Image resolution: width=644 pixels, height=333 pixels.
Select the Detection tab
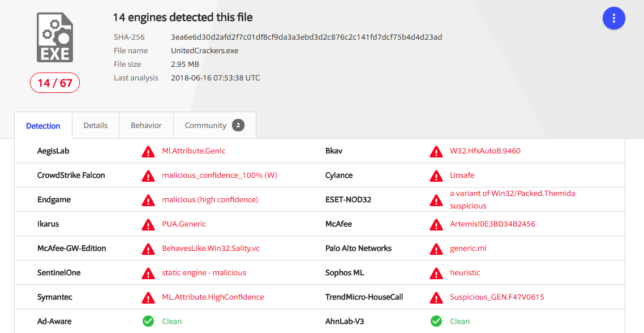[x=43, y=125]
